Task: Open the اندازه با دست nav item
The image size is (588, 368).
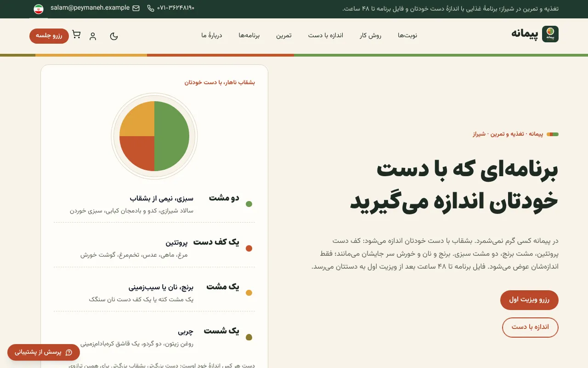Action: click(x=326, y=35)
